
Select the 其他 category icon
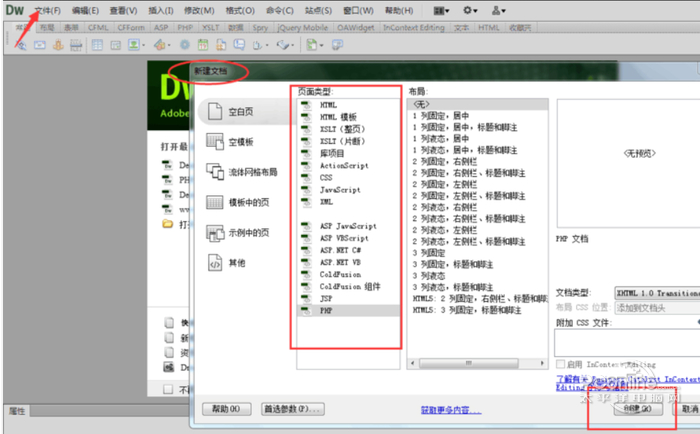(215, 263)
